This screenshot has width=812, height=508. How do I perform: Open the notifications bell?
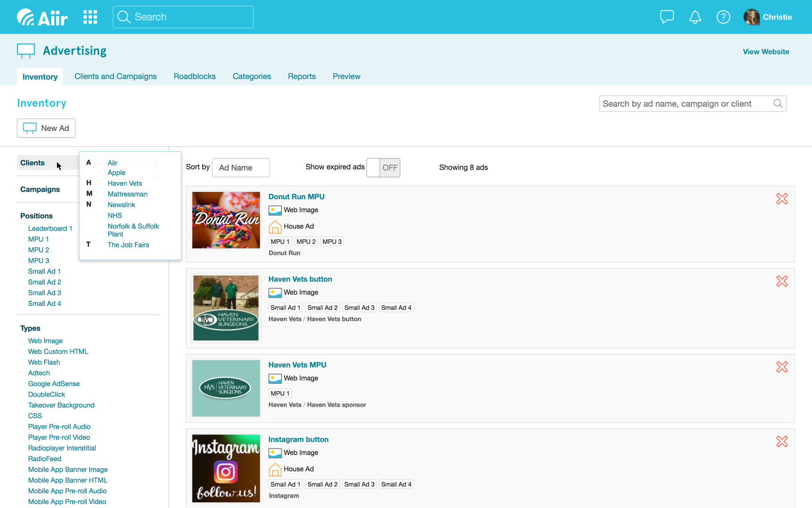pos(695,17)
